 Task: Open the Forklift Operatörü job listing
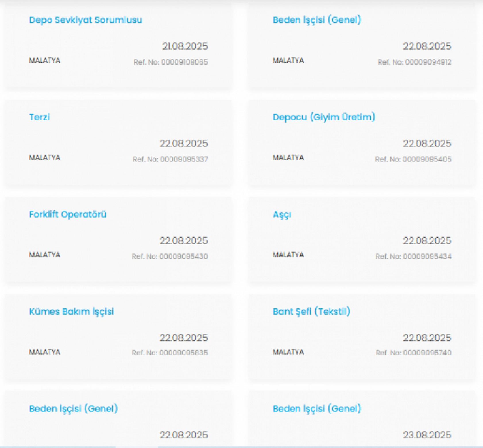click(x=68, y=214)
